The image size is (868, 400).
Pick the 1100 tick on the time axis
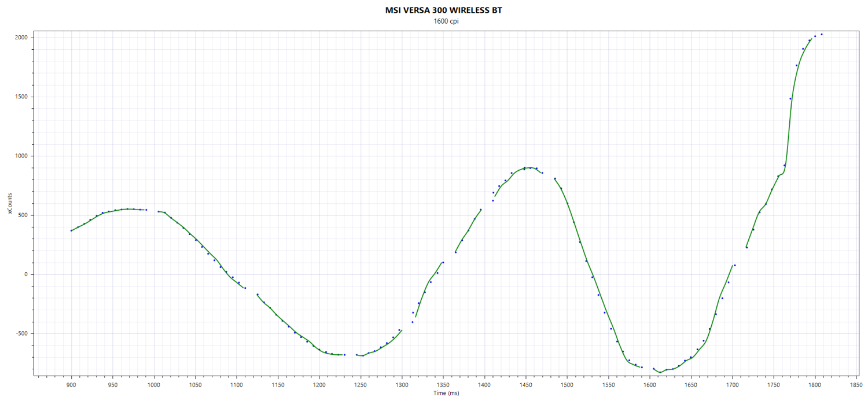coord(236,384)
